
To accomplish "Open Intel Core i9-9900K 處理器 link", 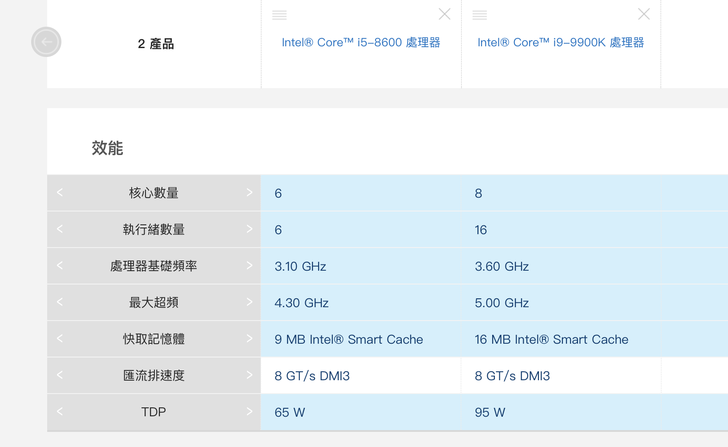I will pos(560,43).
